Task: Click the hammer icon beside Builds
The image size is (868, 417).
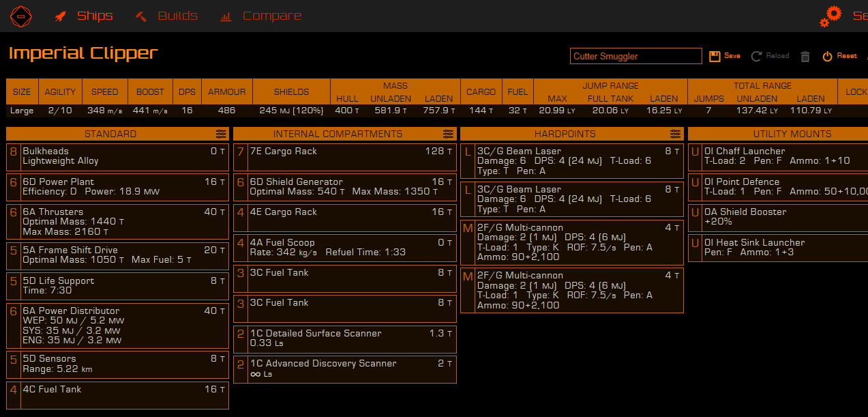Action: 141,16
